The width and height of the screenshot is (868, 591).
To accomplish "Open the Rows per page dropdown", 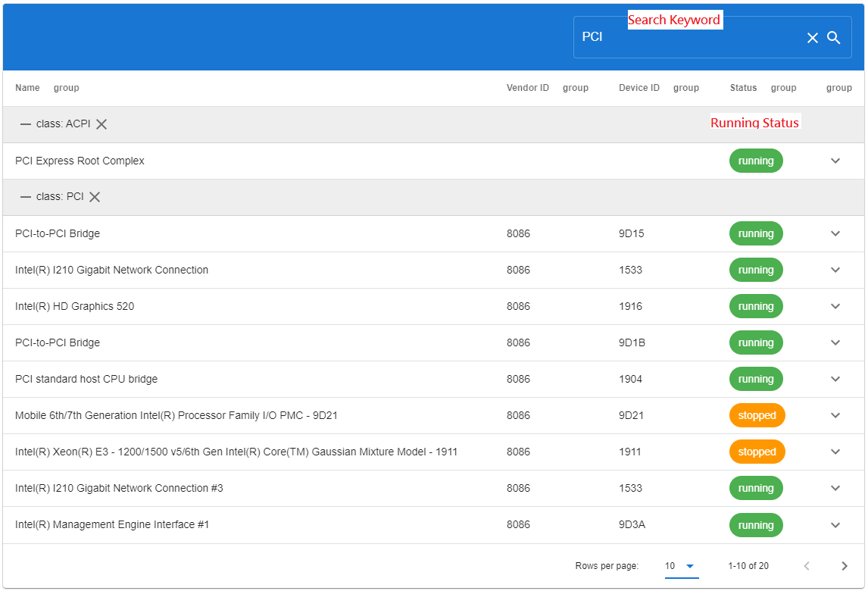I will (x=680, y=566).
